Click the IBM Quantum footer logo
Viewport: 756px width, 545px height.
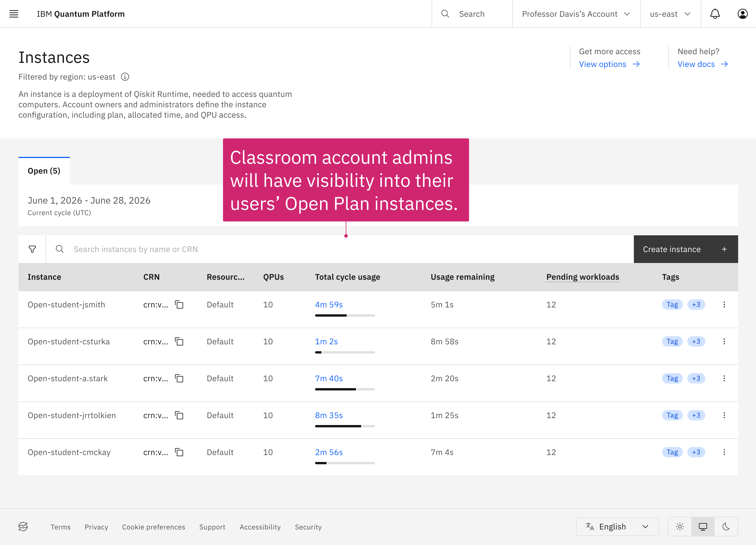click(x=23, y=527)
